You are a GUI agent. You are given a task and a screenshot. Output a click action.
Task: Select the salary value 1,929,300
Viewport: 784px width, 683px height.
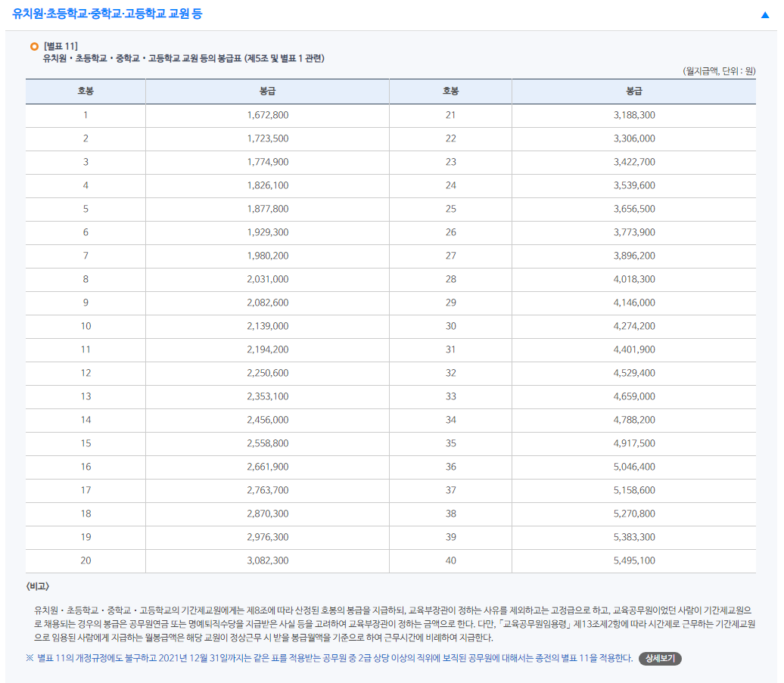click(x=267, y=232)
